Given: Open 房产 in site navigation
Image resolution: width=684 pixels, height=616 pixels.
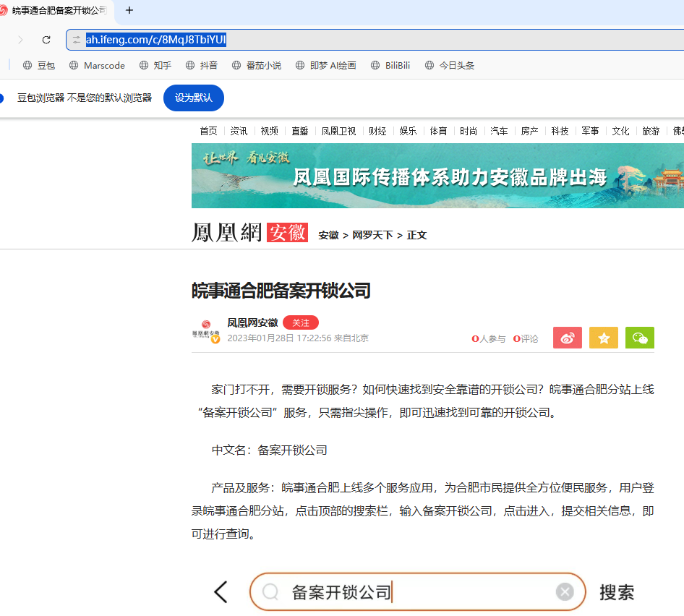Looking at the screenshot, I should [x=529, y=131].
